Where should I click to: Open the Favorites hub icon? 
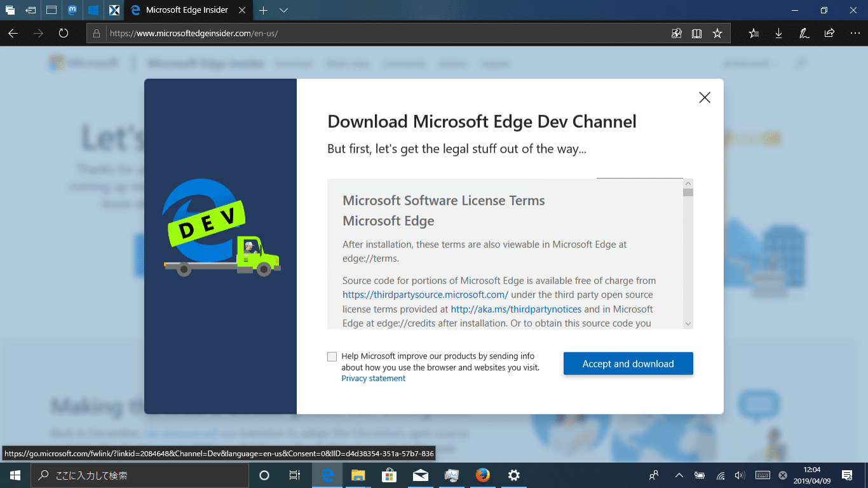(x=754, y=34)
